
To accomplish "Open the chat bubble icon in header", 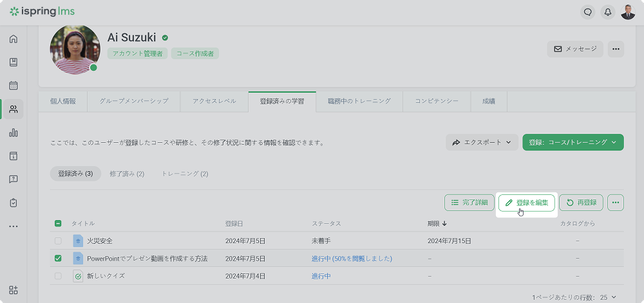I will pos(587,12).
